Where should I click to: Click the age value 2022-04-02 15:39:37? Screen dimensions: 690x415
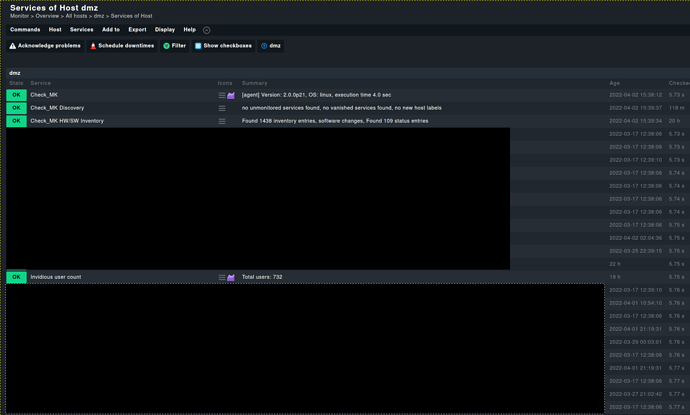pos(635,108)
